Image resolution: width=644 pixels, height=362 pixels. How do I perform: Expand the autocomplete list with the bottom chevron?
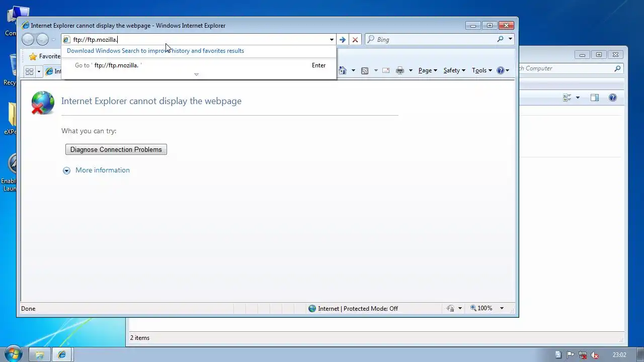[196, 74]
